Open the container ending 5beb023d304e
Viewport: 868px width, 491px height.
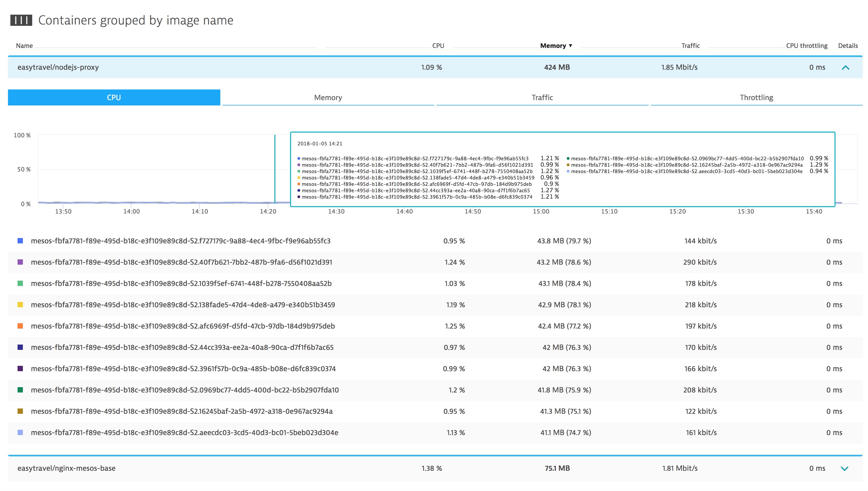click(185, 432)
